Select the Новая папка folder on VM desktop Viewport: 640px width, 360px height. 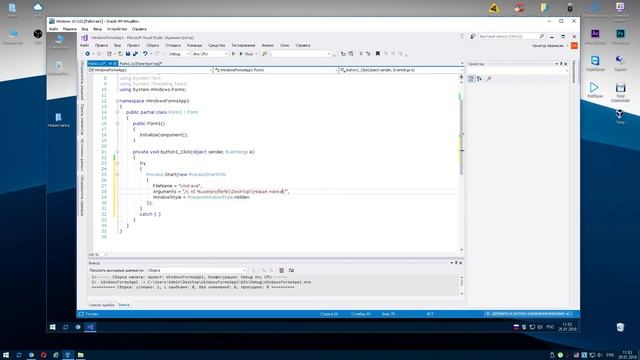[x=59, y=120]
